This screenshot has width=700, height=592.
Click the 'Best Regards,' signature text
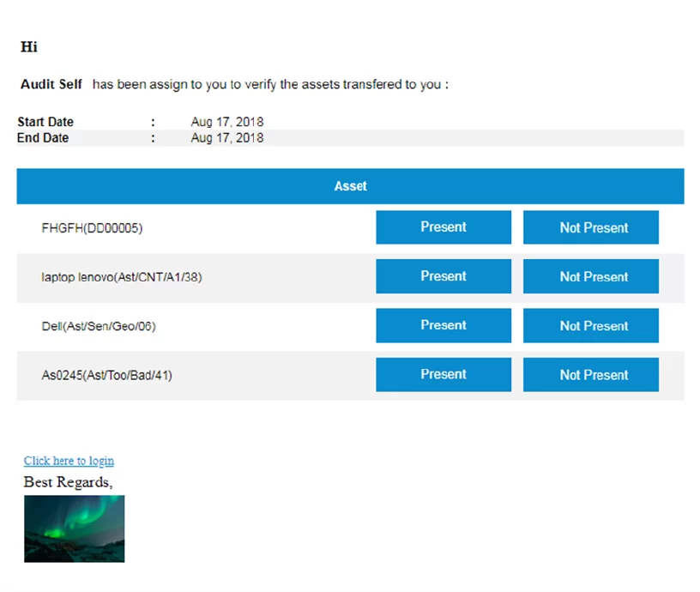(68, 482)
